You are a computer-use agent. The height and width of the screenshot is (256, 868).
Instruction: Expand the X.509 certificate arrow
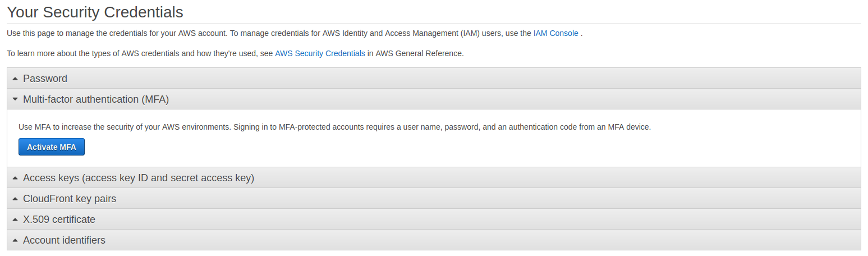[x=15, y=220]
